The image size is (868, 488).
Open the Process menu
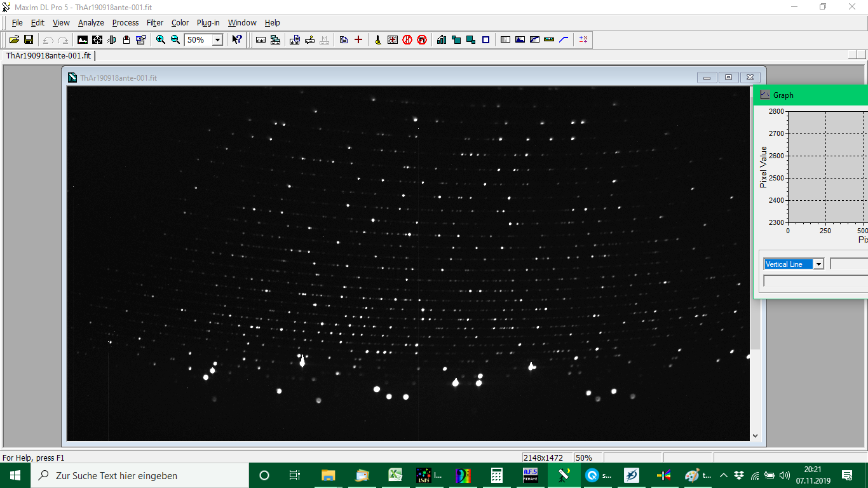pyautogui.click(x=125, y=22)
